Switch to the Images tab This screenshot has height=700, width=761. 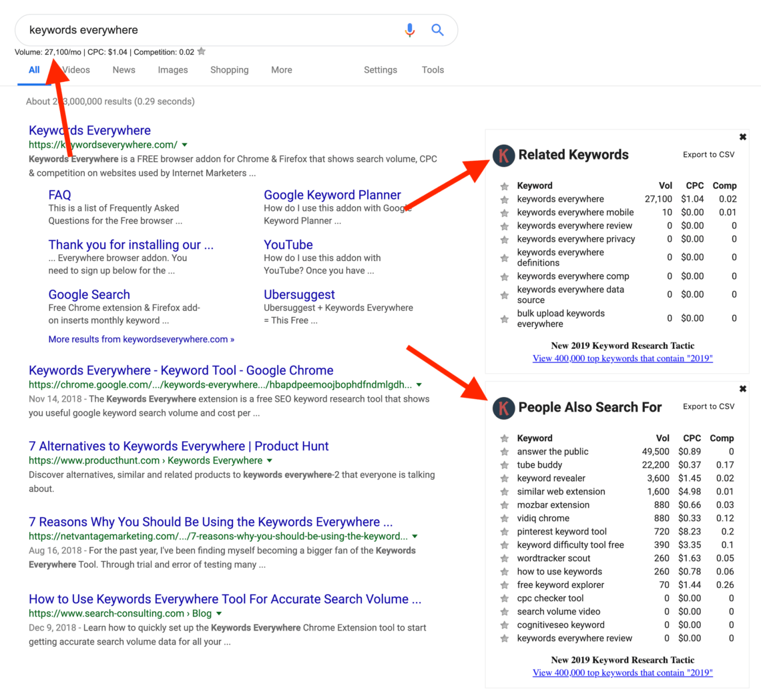click(172, 69)
